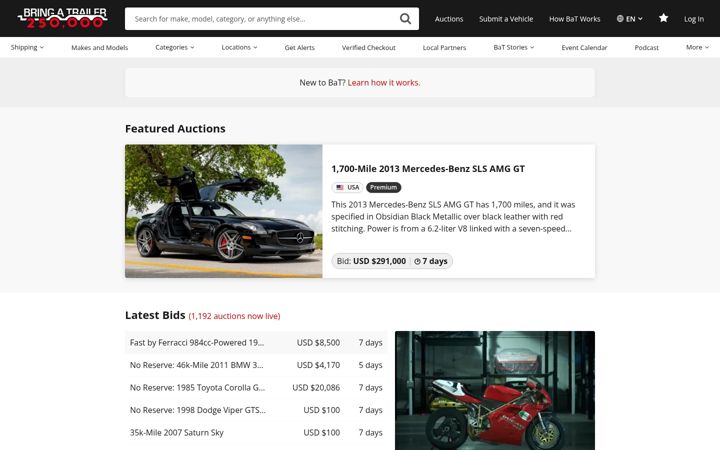Expand the More menu
Viewport: 720px width, 450px height.
[697, 47]
